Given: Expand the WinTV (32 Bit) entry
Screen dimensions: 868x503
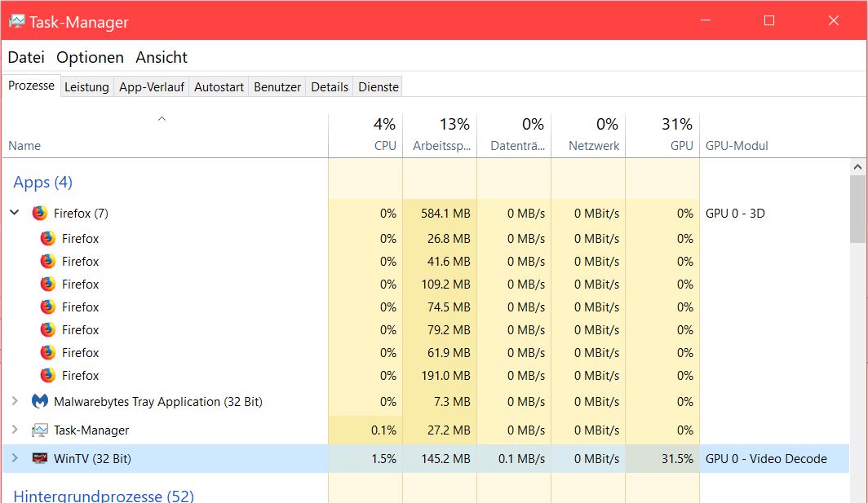Looking at the screenshot, I should point(15,458).
